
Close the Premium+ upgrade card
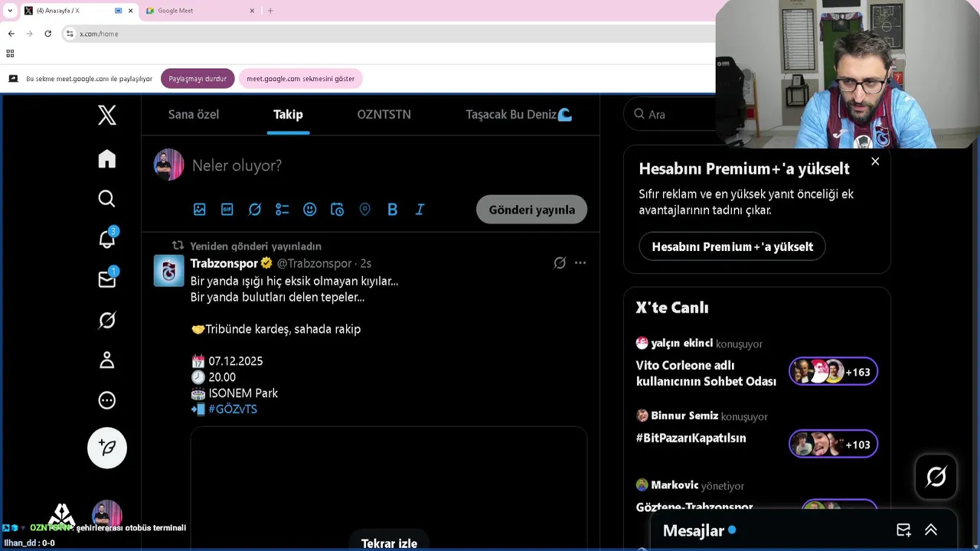click(x=875, y=161)
